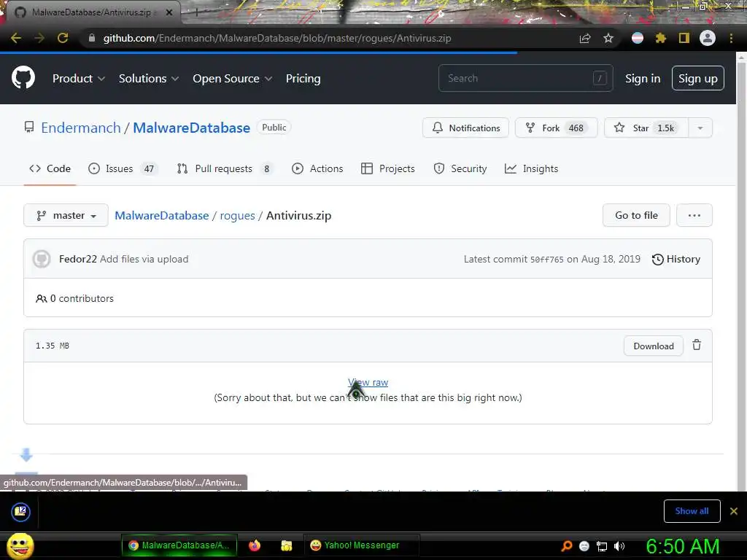Open commit 50ff765 link
The image size is (747, 560).
point(547,260)
